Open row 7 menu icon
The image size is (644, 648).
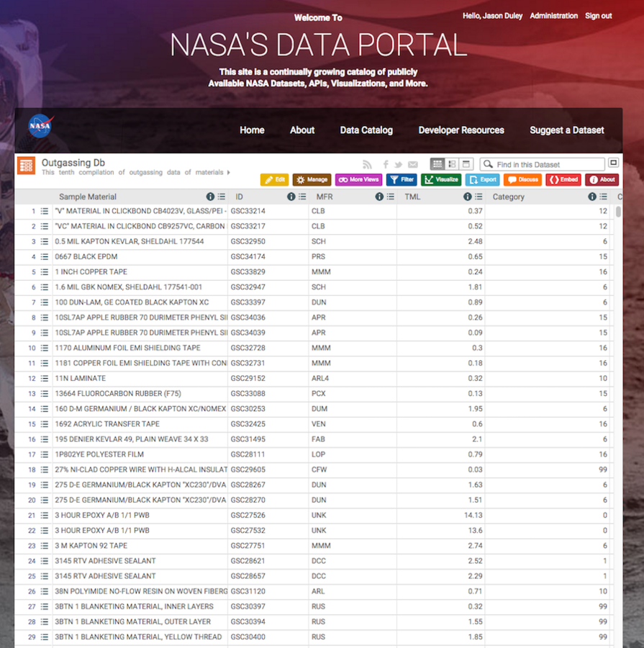[45, 302]
